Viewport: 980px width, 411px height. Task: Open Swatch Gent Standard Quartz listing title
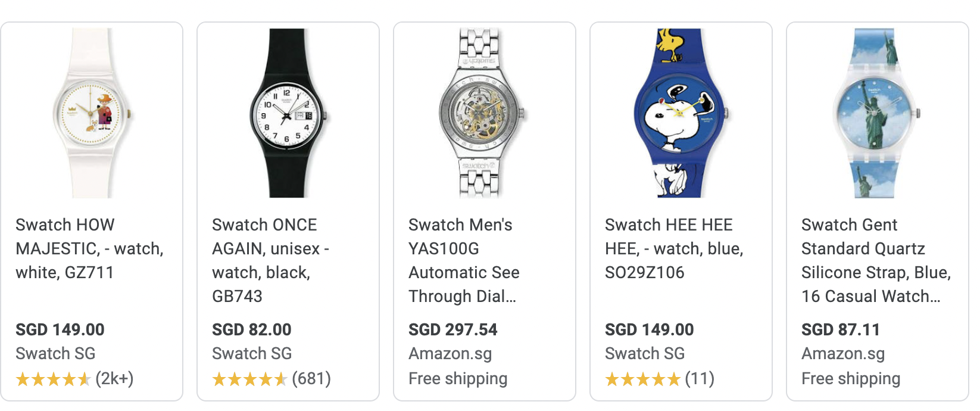pos(876,260)
